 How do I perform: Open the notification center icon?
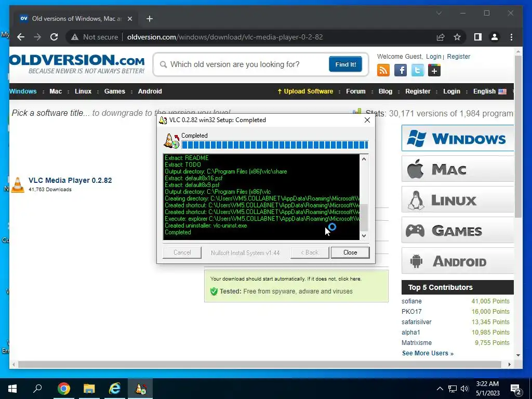pyautogui.click(x=516, y=389)
